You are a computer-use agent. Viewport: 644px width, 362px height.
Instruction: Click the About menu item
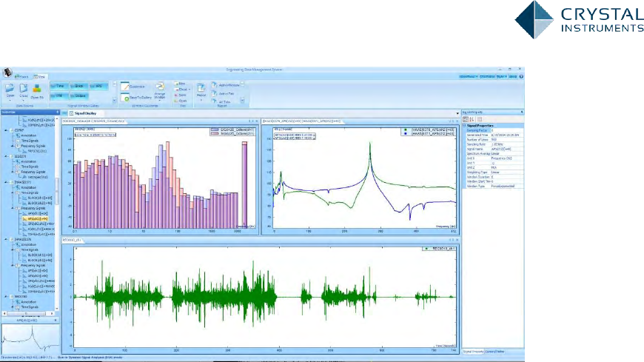(x=513, y=76)
